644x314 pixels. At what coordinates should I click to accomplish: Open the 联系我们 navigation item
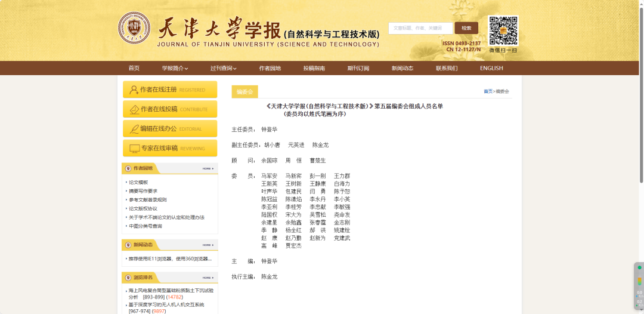[447, 68]
